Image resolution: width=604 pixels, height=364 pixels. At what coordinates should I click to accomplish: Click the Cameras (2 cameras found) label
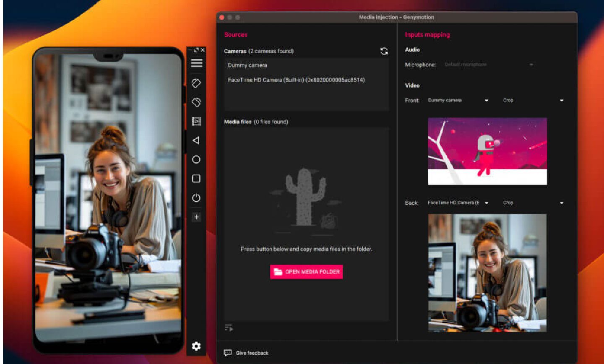259,51
